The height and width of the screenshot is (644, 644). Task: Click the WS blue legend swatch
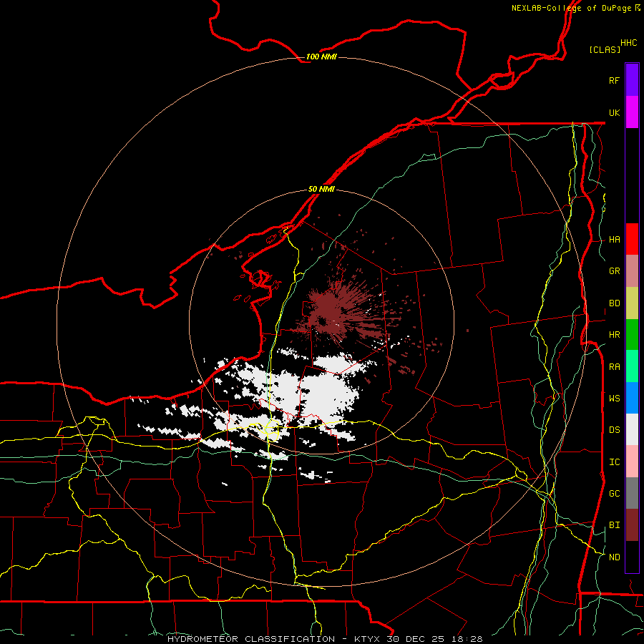632,398
